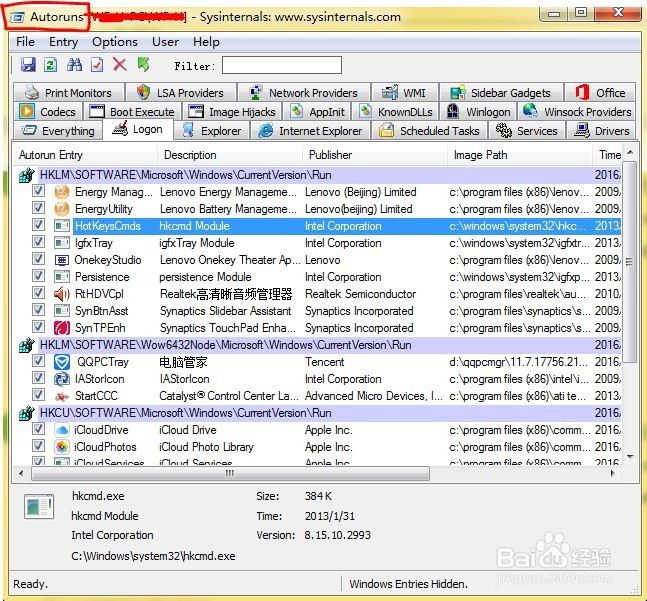Screen dimensions: 647x601
Task: Click the vertical scrollbar down arrow
Action: pos(630,456)
